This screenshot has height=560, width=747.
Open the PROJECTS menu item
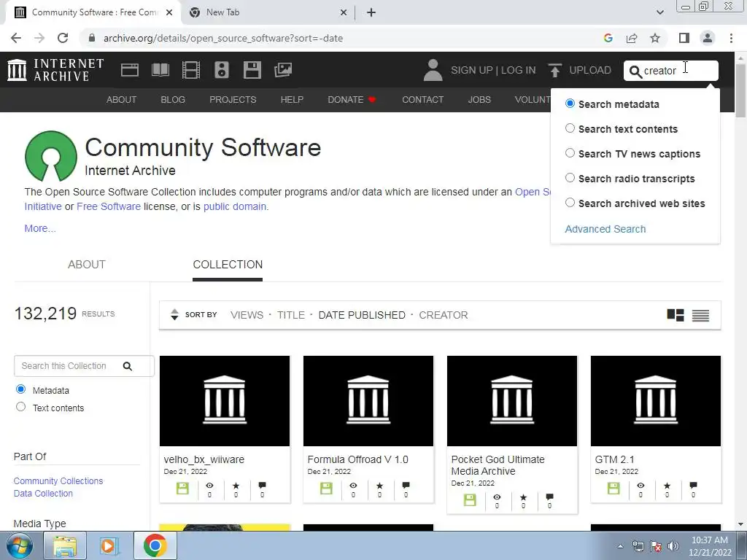point(233,99)
